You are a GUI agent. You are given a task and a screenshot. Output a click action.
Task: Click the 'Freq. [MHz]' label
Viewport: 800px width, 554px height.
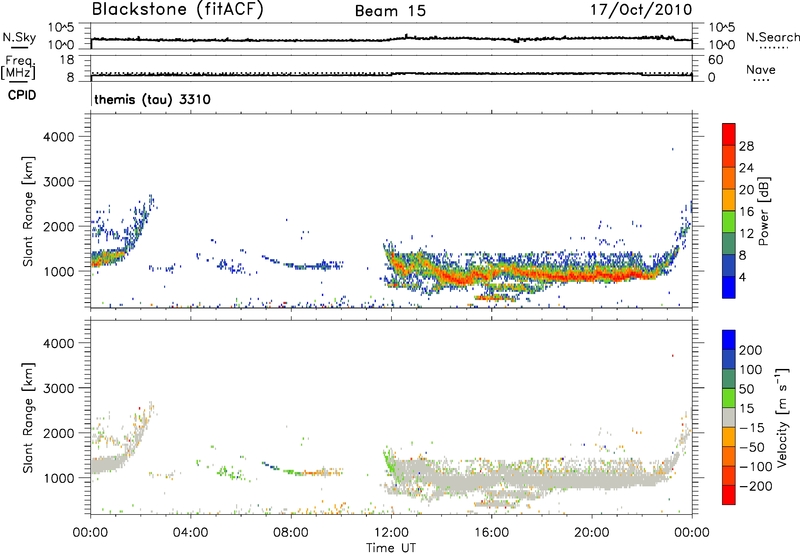(18, 68)
